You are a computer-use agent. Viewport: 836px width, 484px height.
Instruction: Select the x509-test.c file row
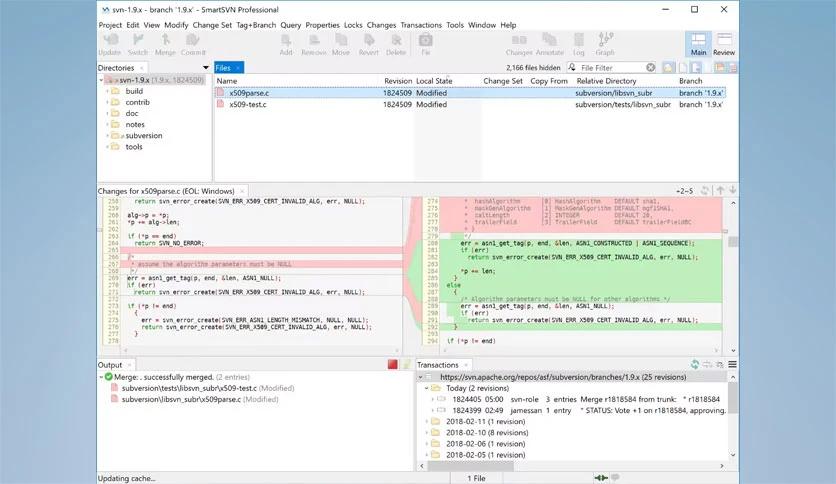(251, 104)
